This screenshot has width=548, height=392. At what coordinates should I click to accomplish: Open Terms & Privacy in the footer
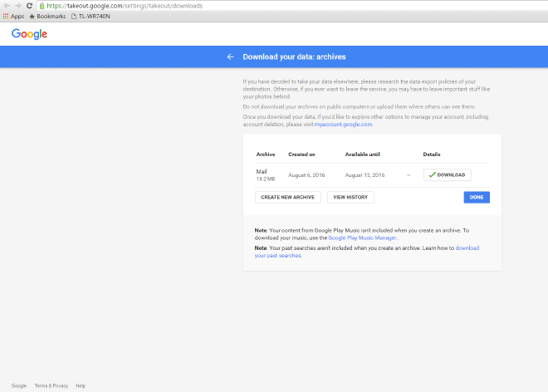click(x=51, y=385)
